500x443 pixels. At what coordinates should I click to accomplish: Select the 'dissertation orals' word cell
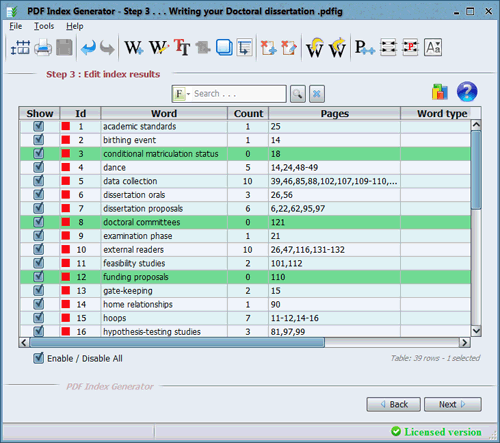tap(164, 195)
